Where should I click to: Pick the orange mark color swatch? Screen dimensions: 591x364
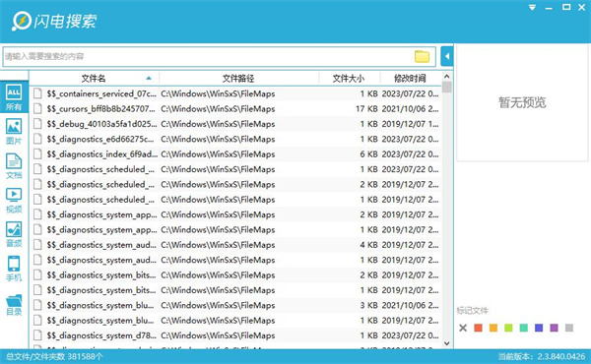[493, 328]
